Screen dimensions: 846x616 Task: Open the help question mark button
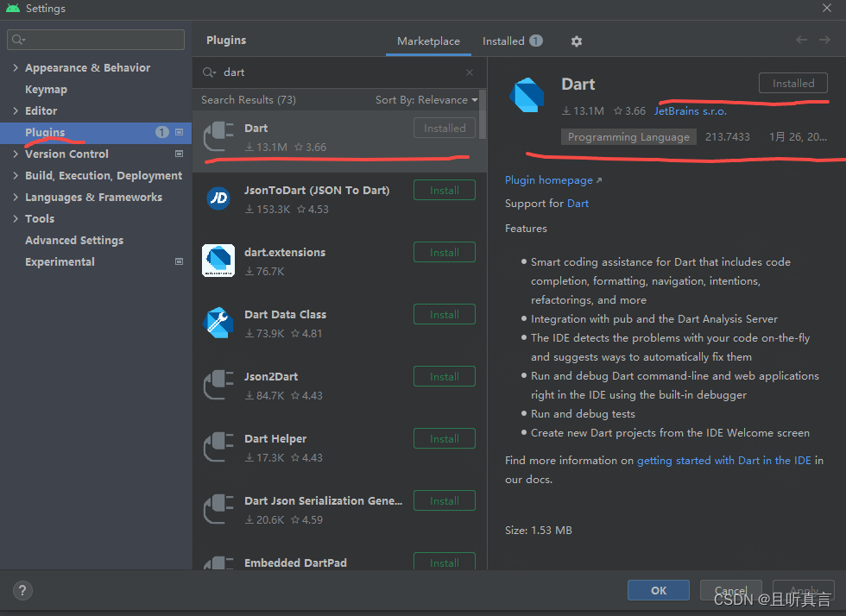pyautogui.click(x=22, y=590)
